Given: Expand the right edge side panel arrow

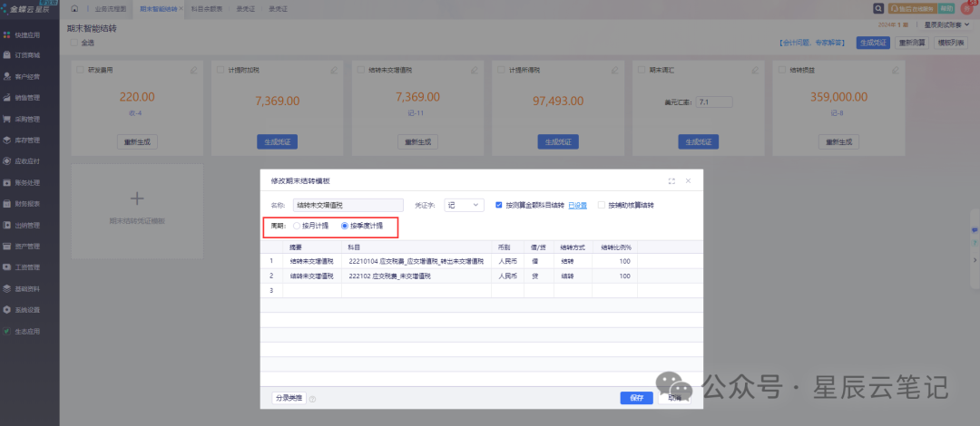Looking at the screenshot, I should [x=975, y=258].
